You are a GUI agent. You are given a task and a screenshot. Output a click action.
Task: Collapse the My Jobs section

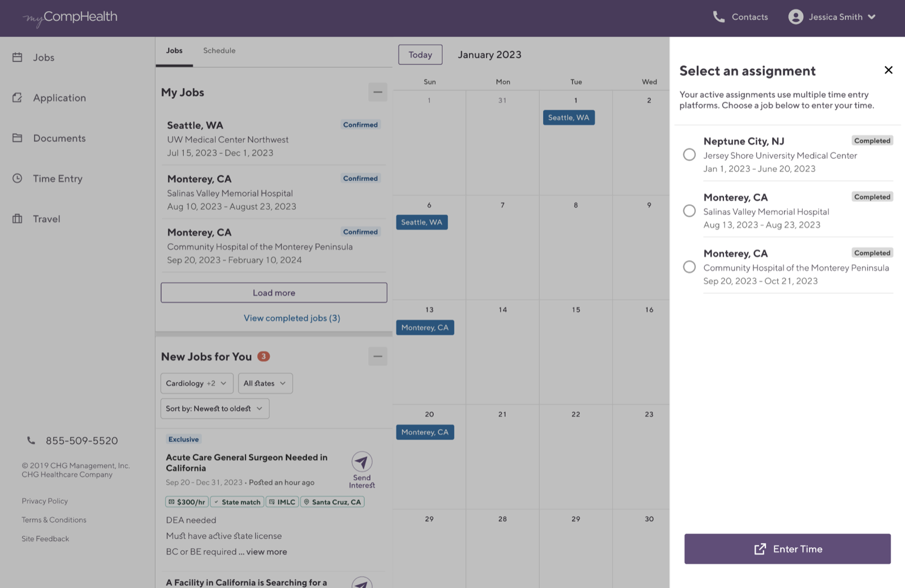(x=377, y=92)
